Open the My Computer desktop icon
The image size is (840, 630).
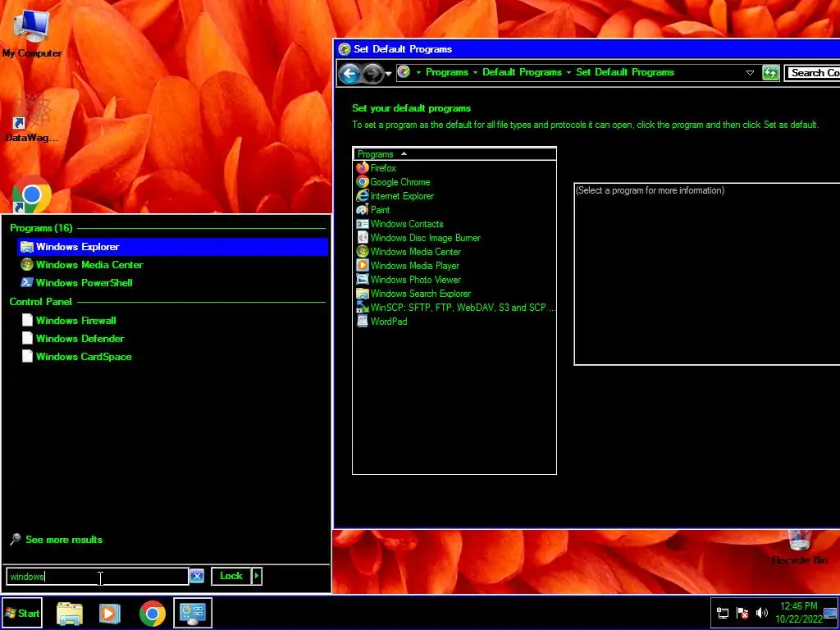tap(31, 33)
